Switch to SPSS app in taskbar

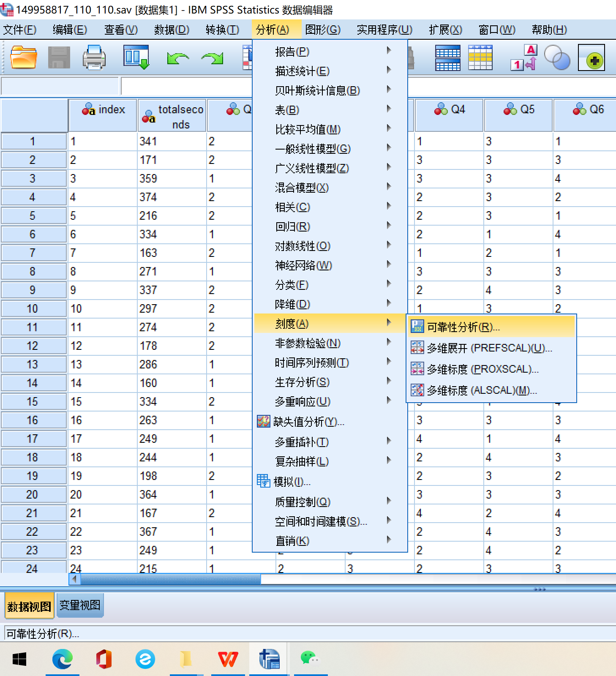[x=269, y=659]
